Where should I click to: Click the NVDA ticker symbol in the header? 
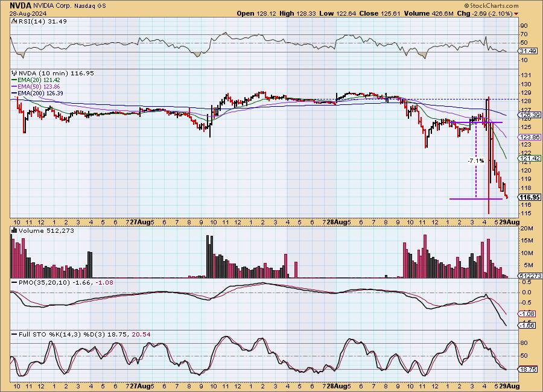tap(21, 5)
